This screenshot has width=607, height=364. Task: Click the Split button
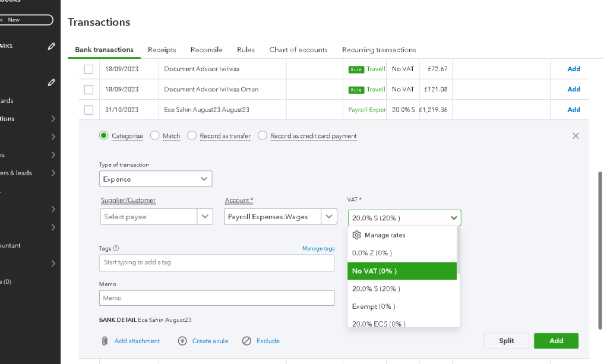click(x=506, y=341)
